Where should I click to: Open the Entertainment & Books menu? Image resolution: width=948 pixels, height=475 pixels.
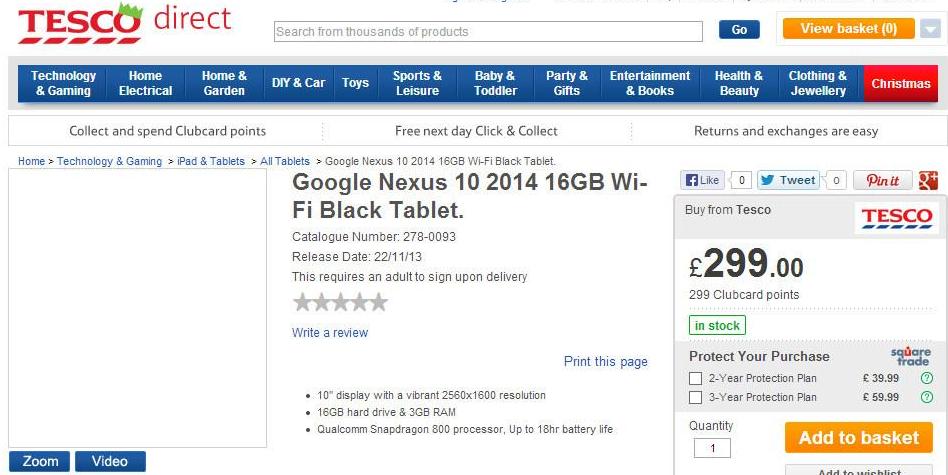pyautogui.click(x=650, y=83)
